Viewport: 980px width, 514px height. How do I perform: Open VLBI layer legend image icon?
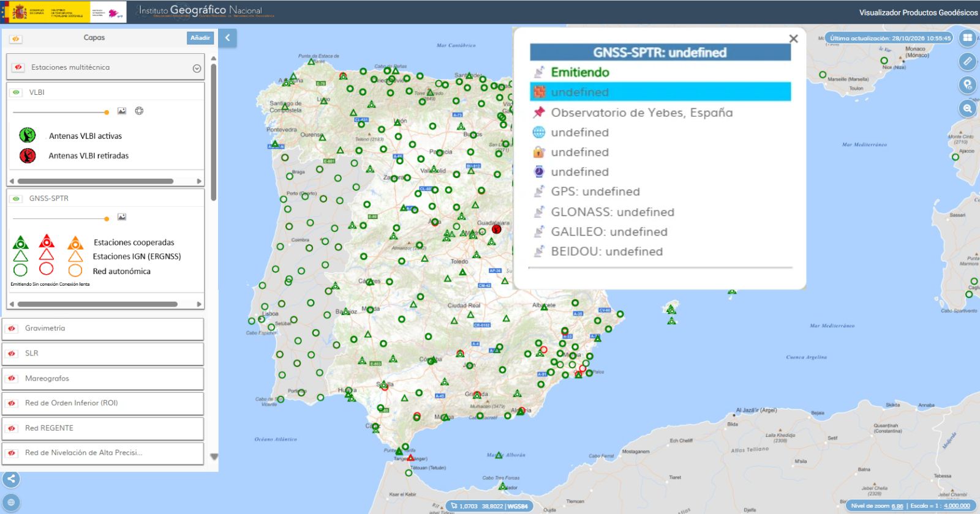coord(122,111)
